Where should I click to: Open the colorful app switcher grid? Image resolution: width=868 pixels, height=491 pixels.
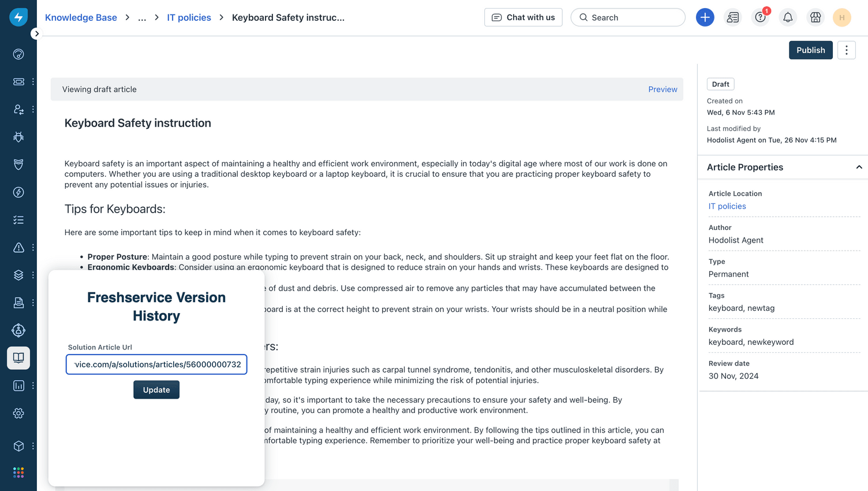[18, 473]
